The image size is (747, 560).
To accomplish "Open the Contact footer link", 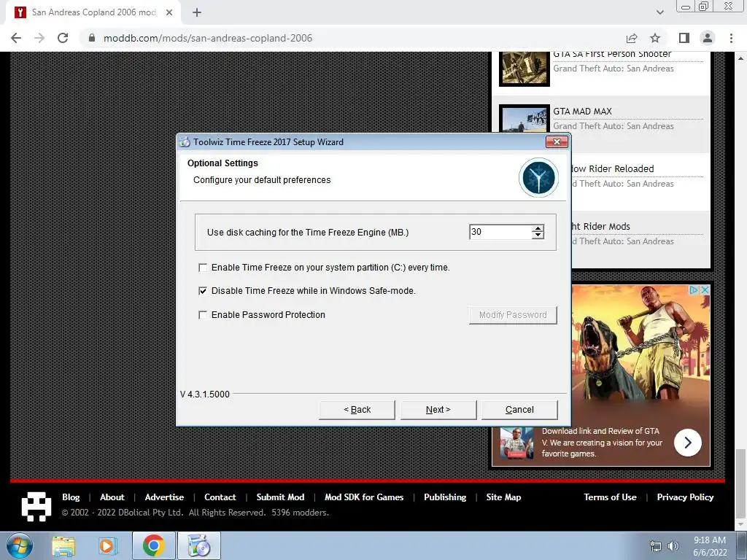I will pyautogui.click(x=220, y=497).
